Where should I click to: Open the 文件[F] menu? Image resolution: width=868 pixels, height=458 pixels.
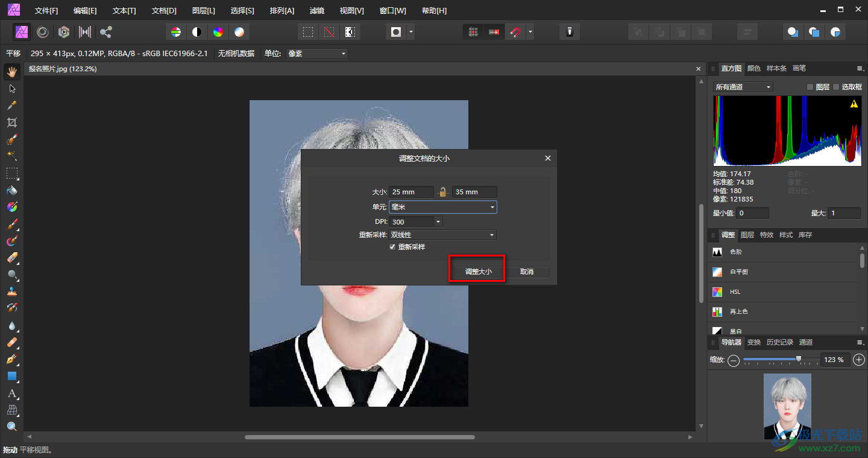pos(46,11)
